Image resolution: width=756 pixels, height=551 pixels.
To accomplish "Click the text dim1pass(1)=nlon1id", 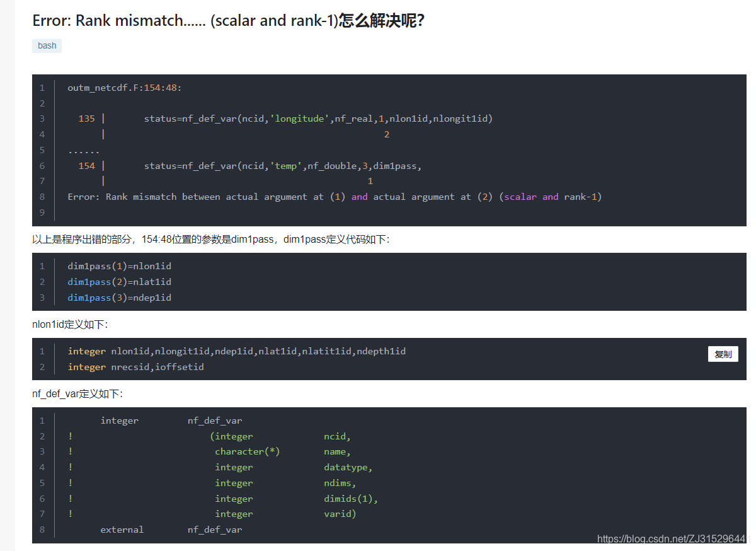I will click(x=119, y=265).
